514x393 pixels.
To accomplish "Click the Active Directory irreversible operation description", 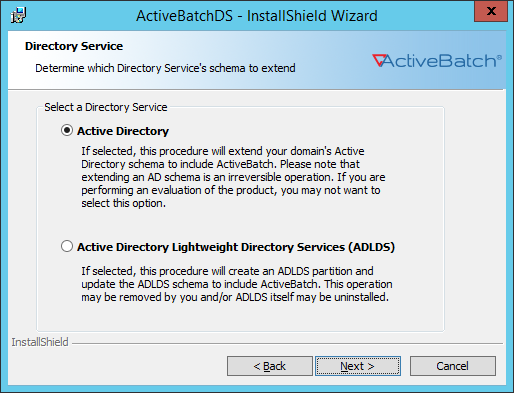I will (x=233, y=177).
